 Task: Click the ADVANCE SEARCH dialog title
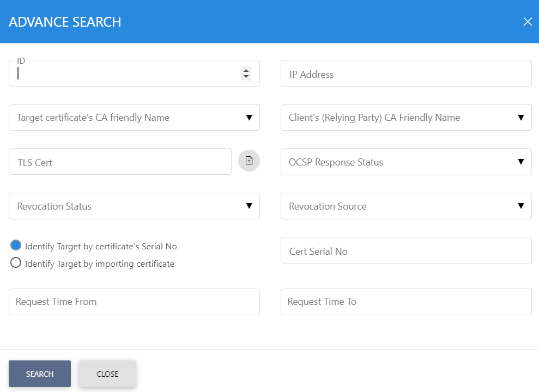point(65,22)
